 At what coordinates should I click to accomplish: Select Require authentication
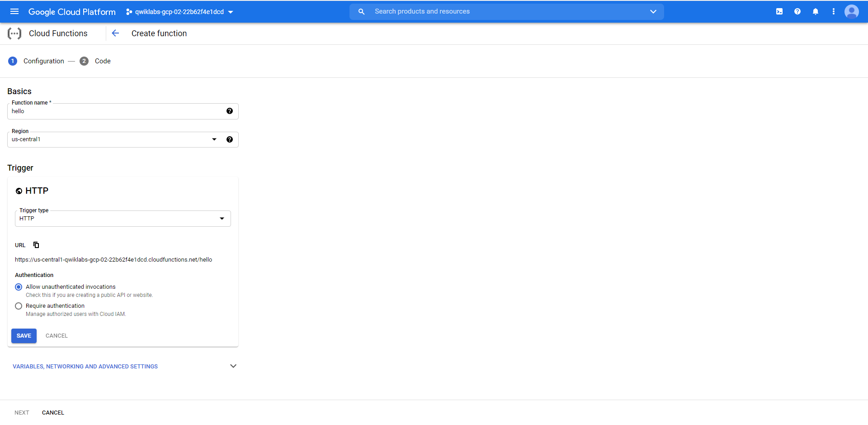click(19, 306)
